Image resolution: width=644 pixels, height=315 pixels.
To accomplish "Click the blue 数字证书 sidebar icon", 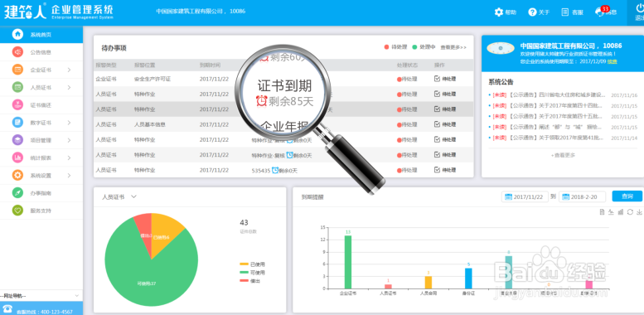I will (x=17, y=123).
